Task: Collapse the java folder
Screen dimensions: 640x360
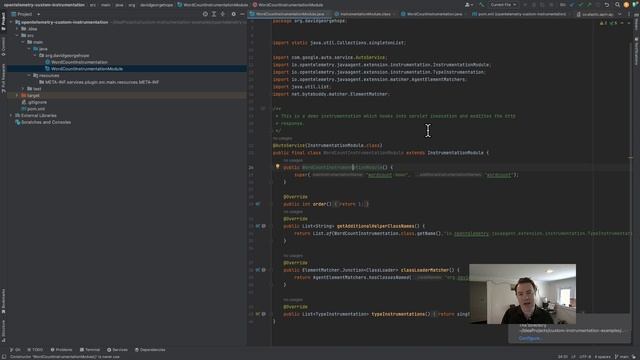Action: click(29, 49)
